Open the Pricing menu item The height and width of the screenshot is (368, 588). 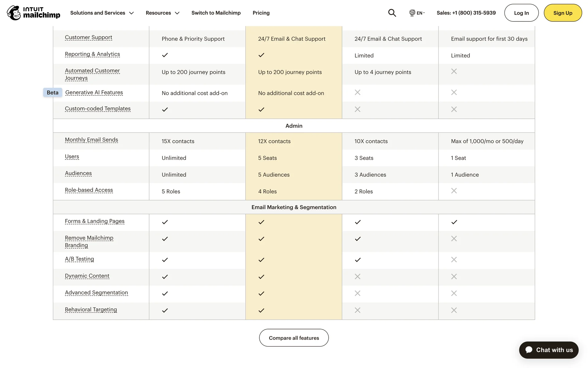click(x=261, y=13)
